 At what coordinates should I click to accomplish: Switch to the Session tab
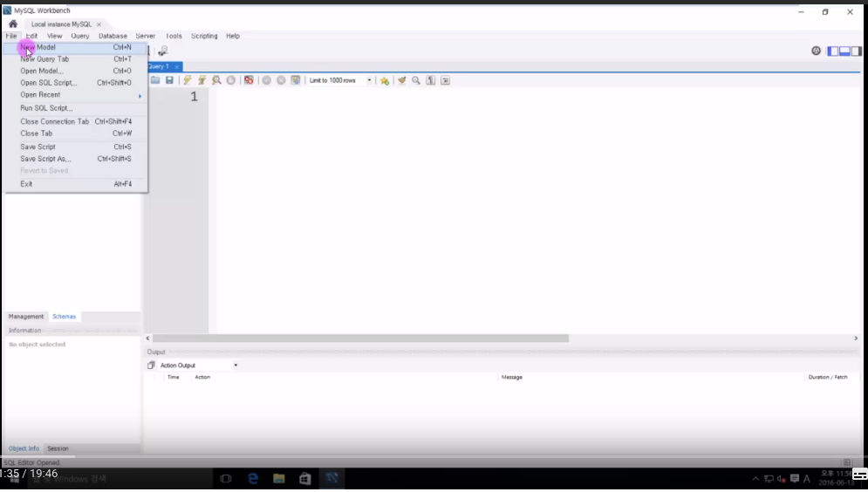(x=58, y=448)
